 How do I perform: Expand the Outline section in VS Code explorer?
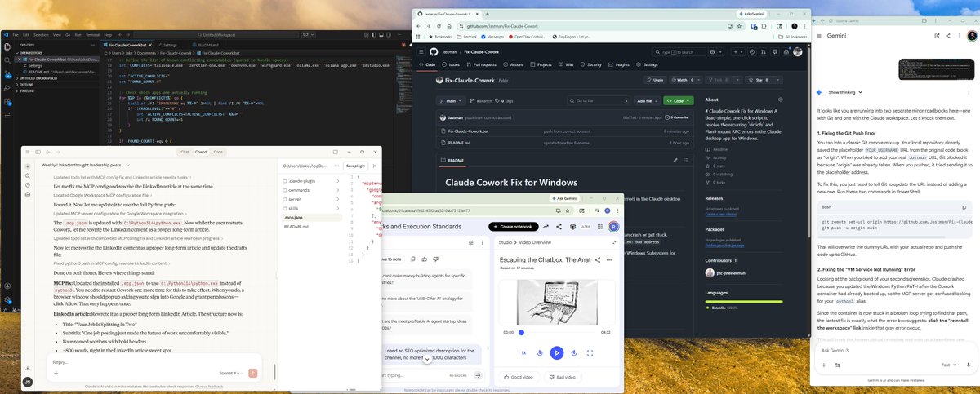click(25, 84)
